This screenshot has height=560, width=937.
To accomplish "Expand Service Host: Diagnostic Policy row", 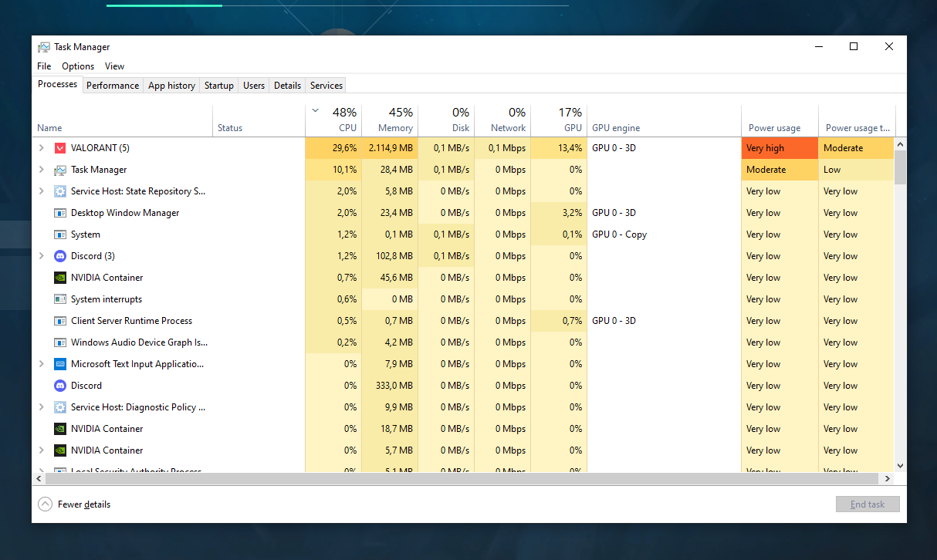I will [42, 407].
